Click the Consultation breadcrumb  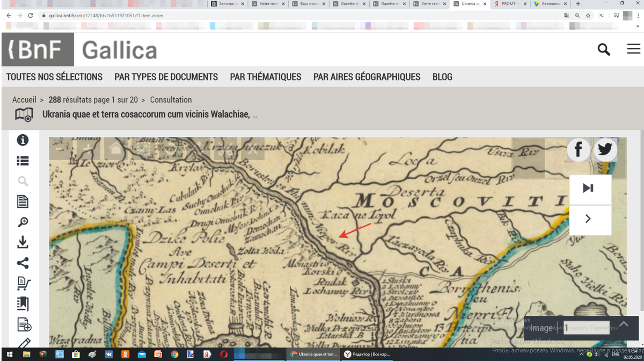(171, 100)
